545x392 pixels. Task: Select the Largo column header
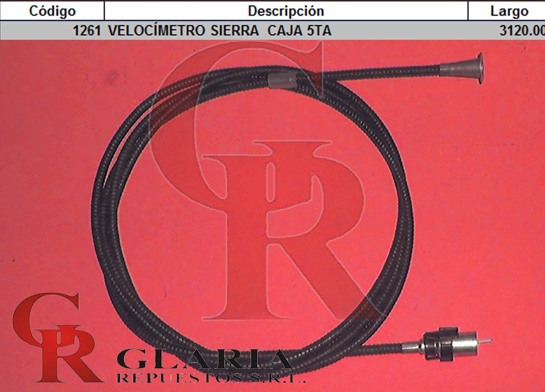507,11
